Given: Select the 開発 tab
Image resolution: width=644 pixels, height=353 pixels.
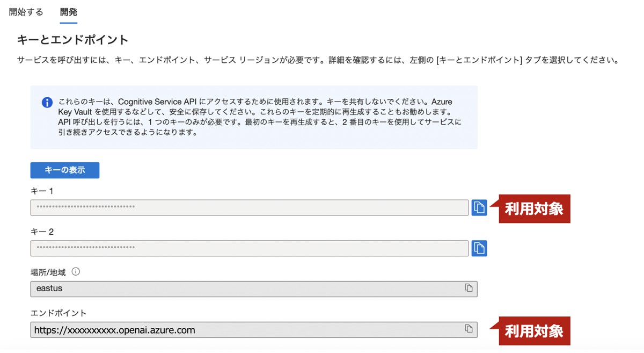Looking at the screenshot, I should point(69,11).
